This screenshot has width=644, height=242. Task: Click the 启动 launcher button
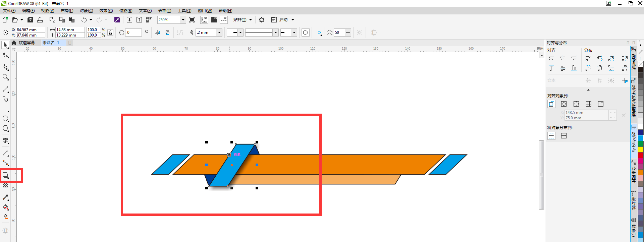tap(283, 20)
